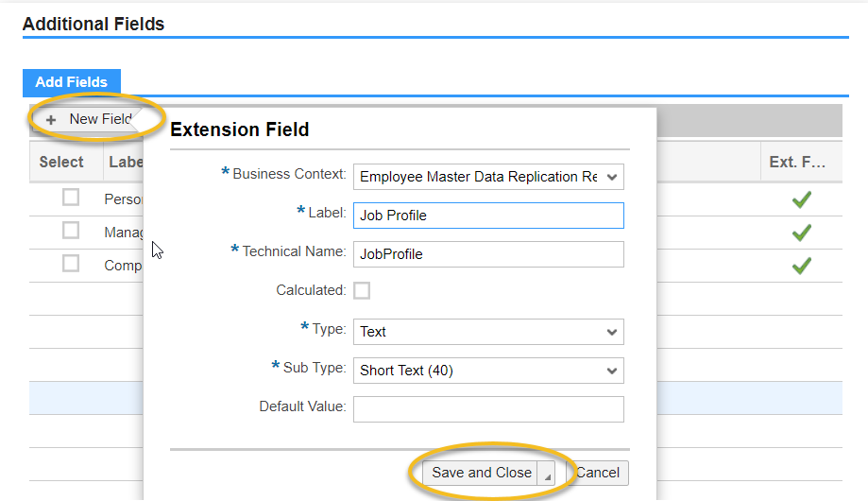Tick the checkbox for the Manag row
The width and height of the screenshot is (868, 501).
coord(71,231)
